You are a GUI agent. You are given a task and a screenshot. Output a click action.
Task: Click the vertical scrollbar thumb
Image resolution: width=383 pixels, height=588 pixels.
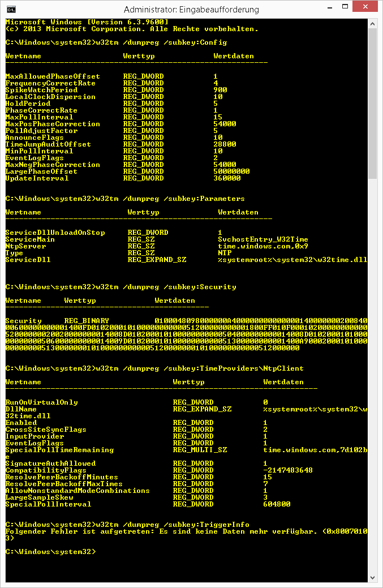click(372, 102)
